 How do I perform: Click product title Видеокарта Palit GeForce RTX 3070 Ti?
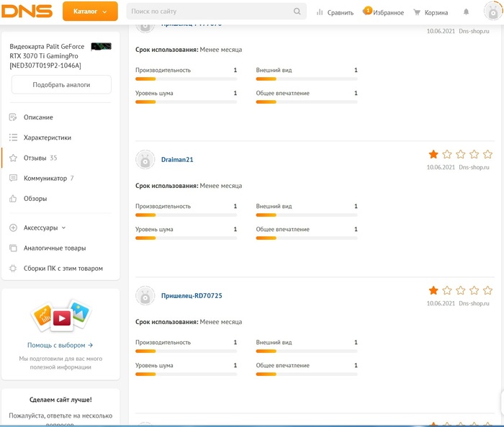coord(47,56)
